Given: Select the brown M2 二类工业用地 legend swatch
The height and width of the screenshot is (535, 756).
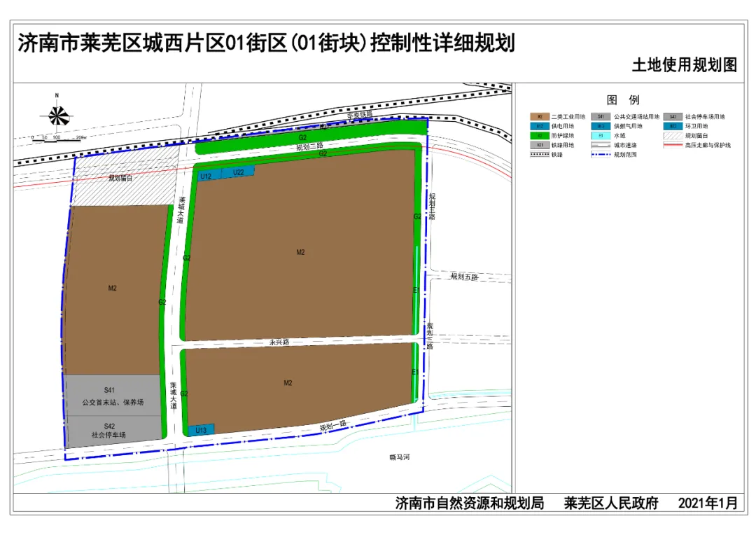Looking at the screenshot, I should point(540,117).
